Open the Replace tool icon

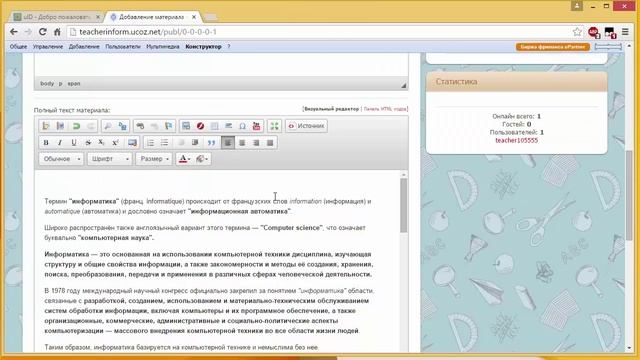click(x=122, y=126)
